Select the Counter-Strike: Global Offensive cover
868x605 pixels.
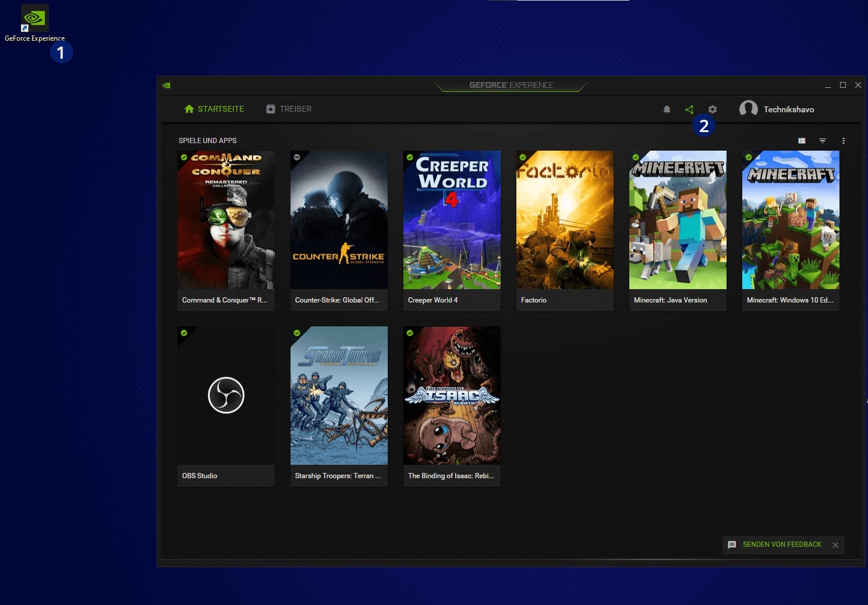click(x=339, y=220)
